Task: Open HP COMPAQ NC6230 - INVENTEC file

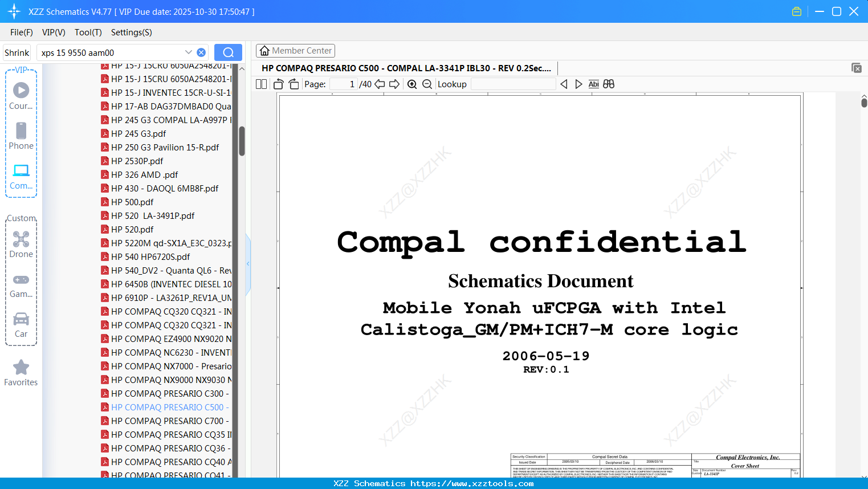Action: 166,352
